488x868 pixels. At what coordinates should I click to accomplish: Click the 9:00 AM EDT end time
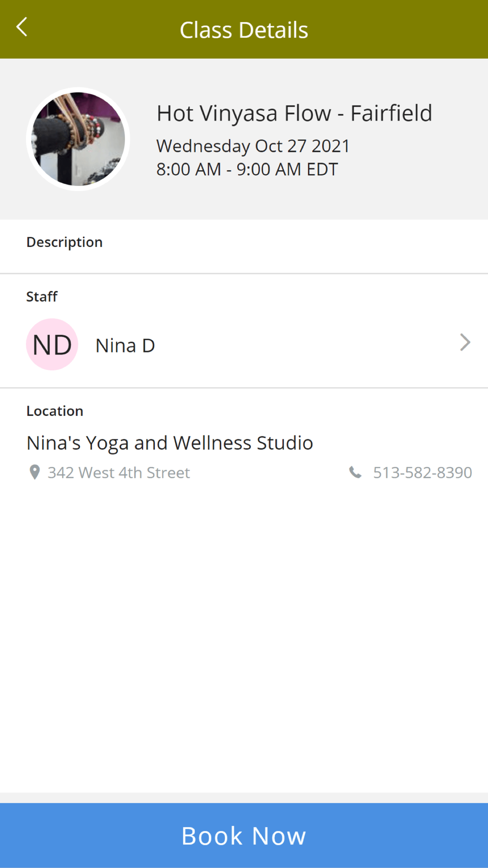click(287, 169)
